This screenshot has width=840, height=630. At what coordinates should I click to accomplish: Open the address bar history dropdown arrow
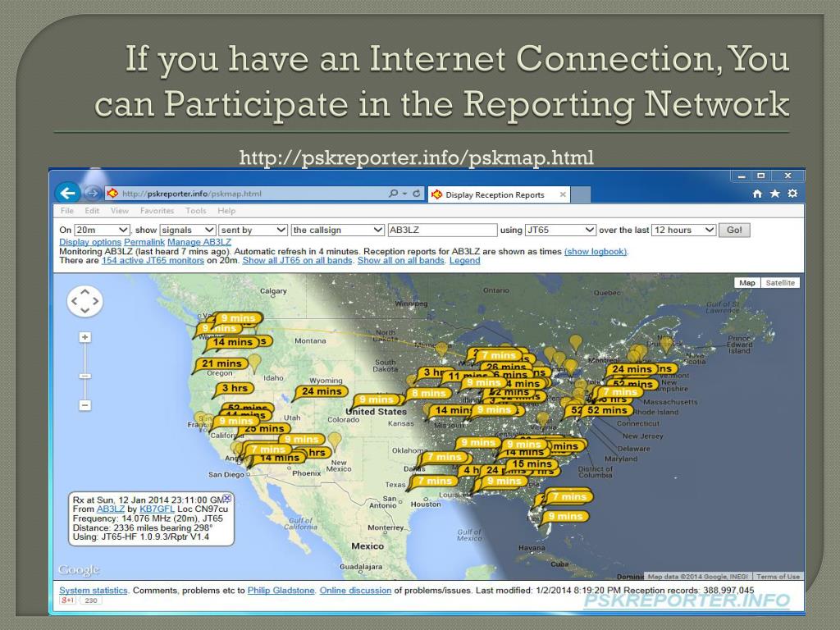(404, 194)
